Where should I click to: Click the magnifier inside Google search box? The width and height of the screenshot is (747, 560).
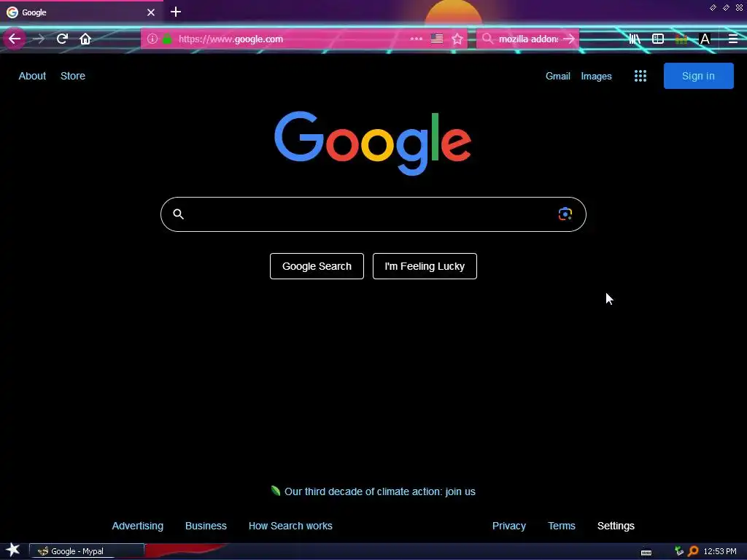coord(178,214)
